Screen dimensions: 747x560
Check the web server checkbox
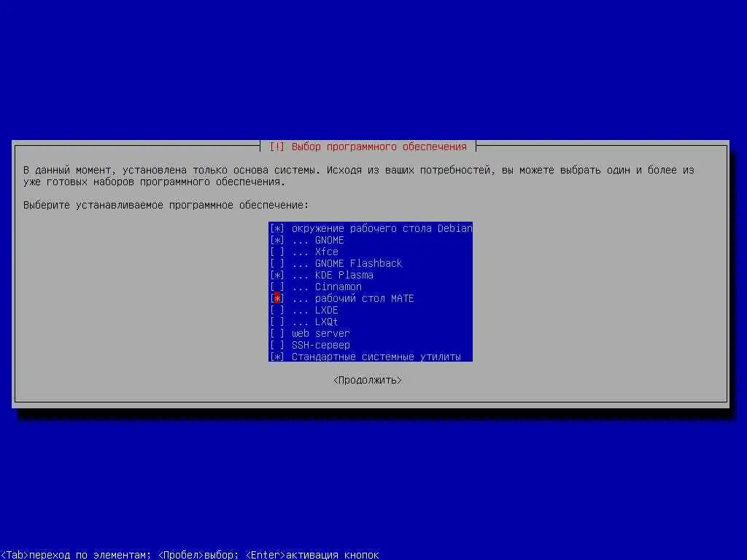pyautogui.click(x=276, y=333)
